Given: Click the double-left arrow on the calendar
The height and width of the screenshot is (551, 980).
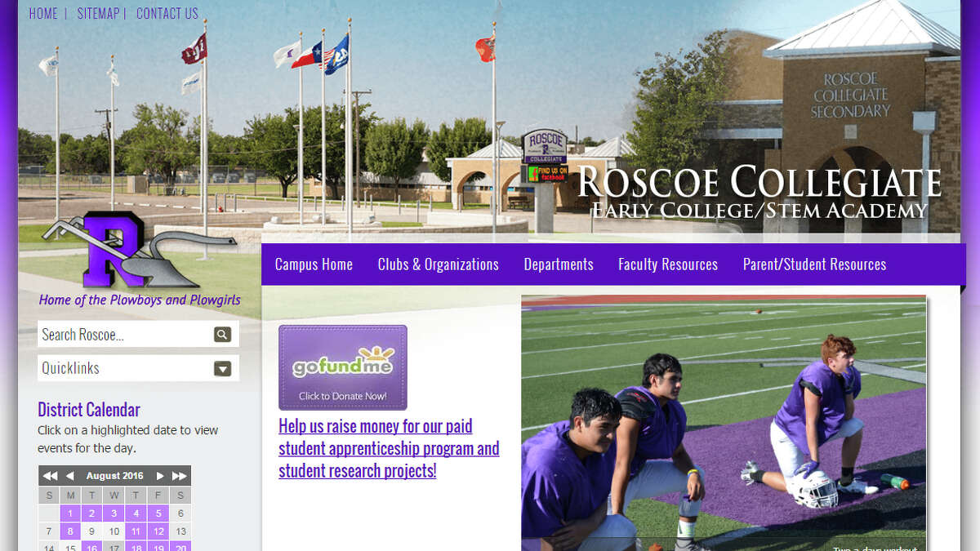Looking at the screenshot, I should point(49,475).
